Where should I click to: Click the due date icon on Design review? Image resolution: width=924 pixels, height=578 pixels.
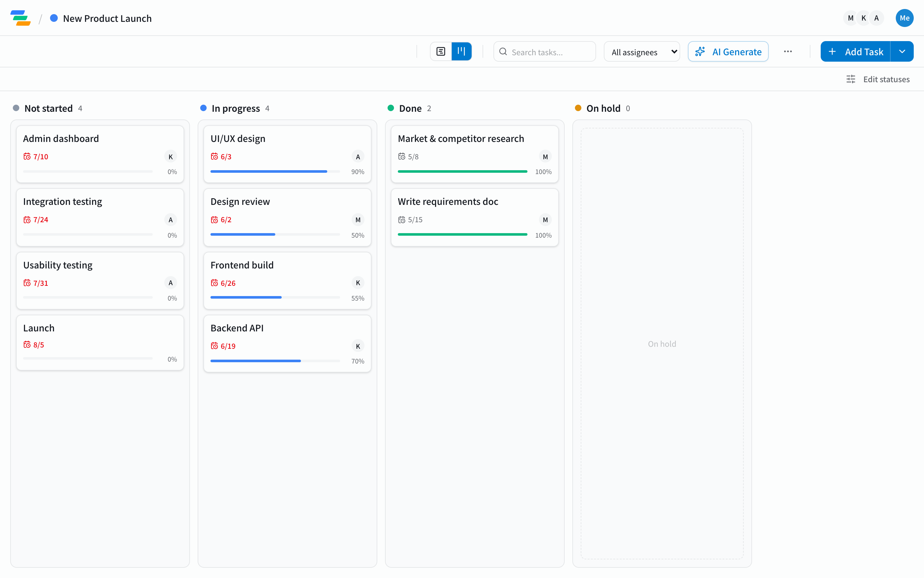[x=215, y=219]
